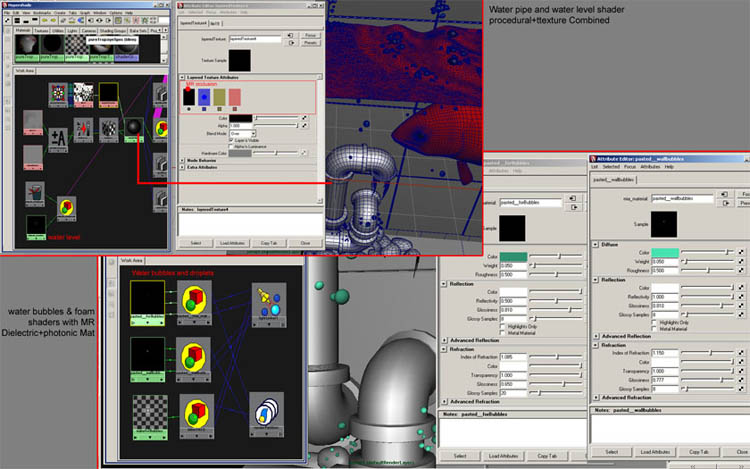The height and width of the screenshot is (469, 750).
Task: Select the render partition node with stacked discs
Action: click(266, 415)
